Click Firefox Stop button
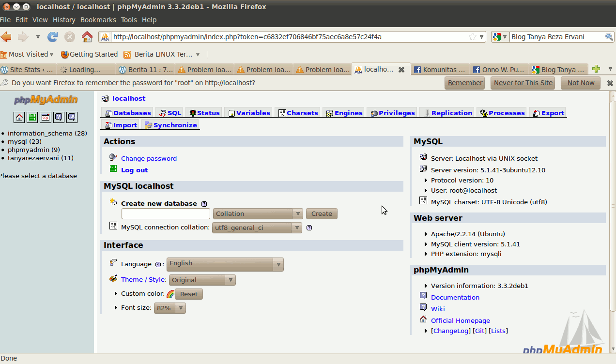This screenshot has width=616, height=364. pyautogui.click(x=70, y=37)
